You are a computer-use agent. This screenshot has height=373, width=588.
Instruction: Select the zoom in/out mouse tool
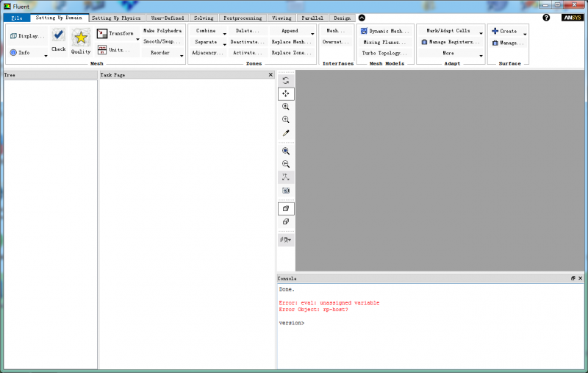coord(286,107)
